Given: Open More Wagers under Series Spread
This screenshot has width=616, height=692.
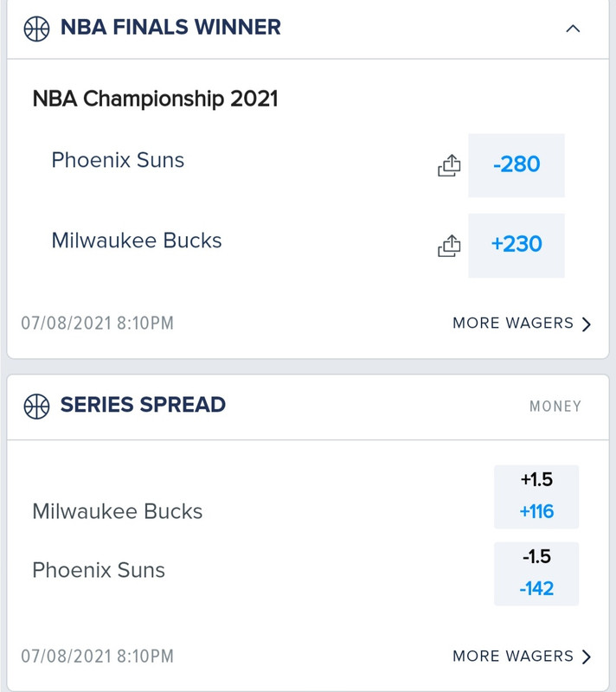Looking at the screenshot, I should tap(522, 657).
